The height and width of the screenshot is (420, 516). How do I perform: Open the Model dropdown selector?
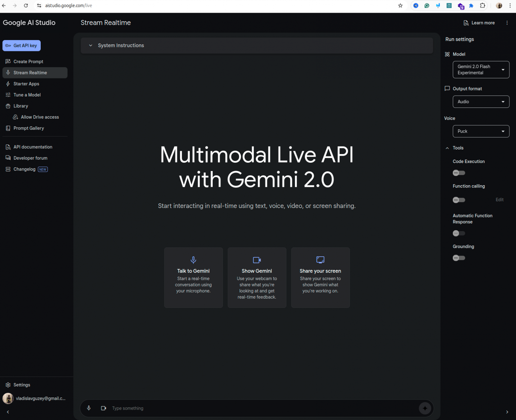click(x=481, y=70)
